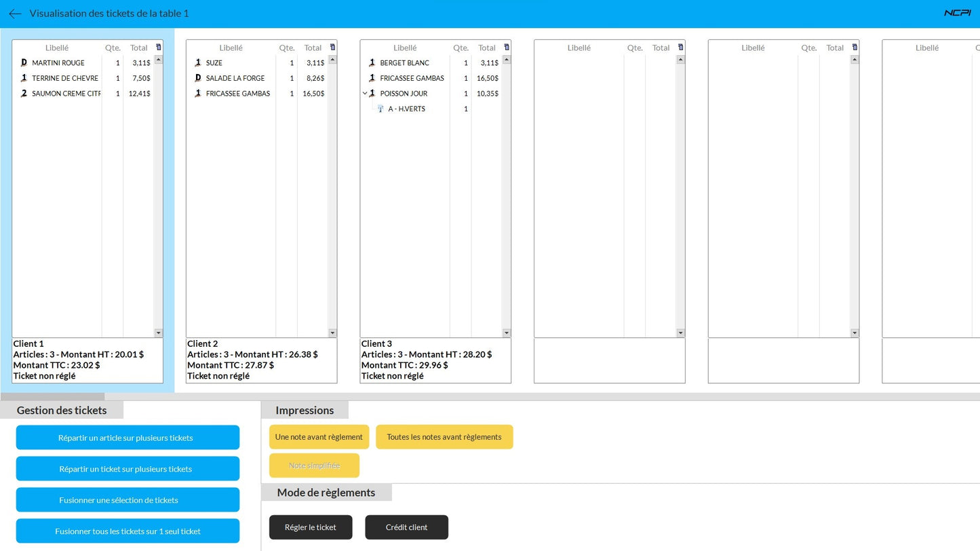980x551 pixels.
Task: Click the title 'Visualisation des tickets de la table 1'
Action: coord(109,14)
